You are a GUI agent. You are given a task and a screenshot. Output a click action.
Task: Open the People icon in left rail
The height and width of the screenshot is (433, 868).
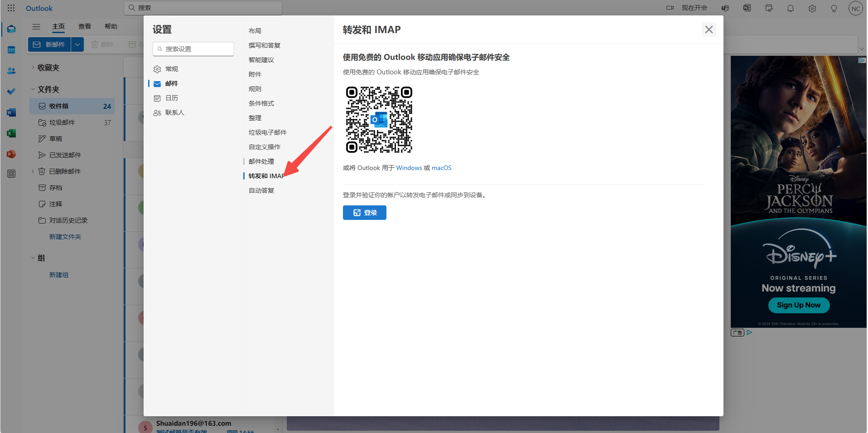[x=11, y=71]
